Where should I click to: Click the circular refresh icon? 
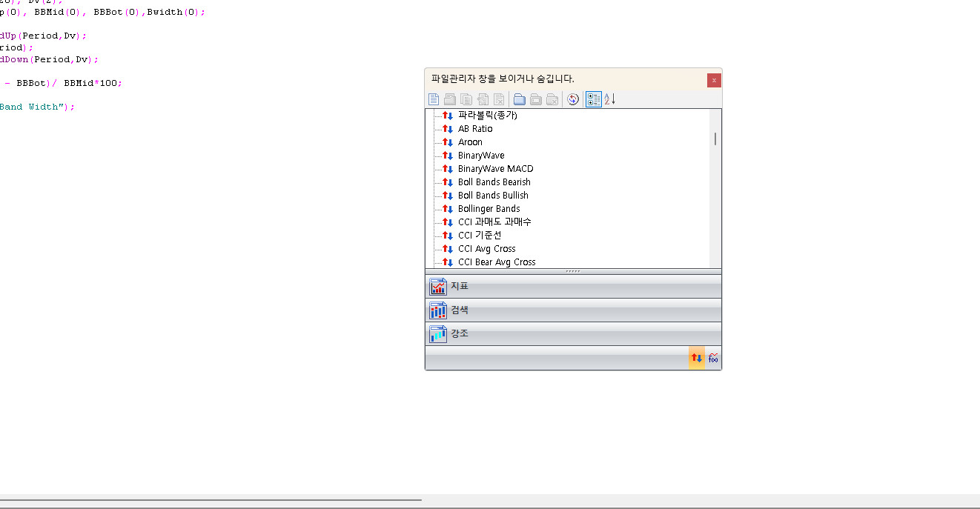pos(573,99)
